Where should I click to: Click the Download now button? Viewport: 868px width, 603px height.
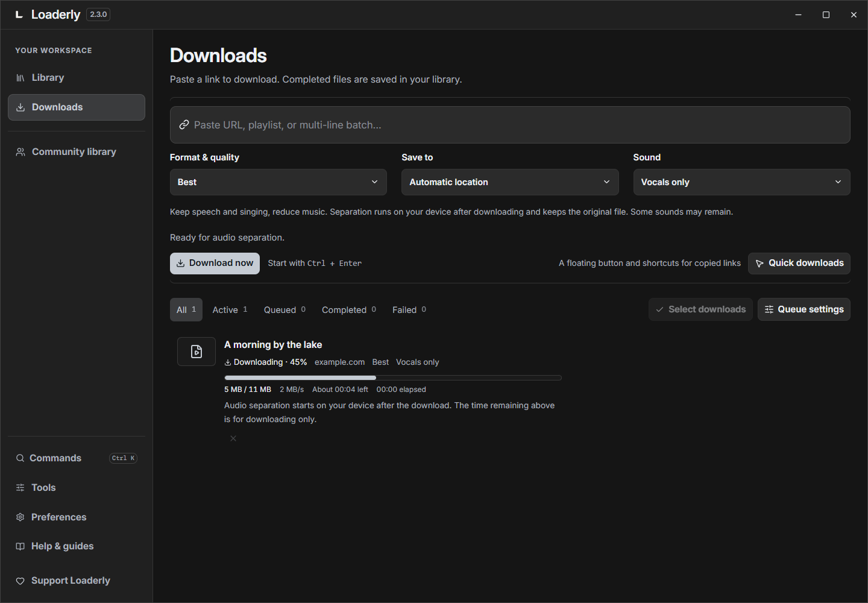point(215,264)
